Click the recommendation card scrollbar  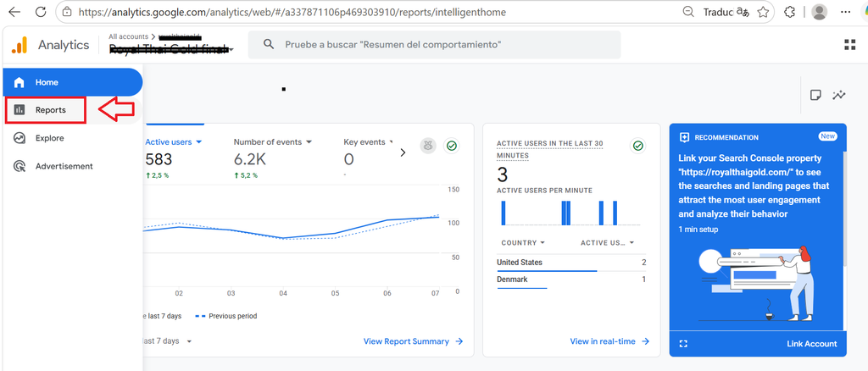844,208
